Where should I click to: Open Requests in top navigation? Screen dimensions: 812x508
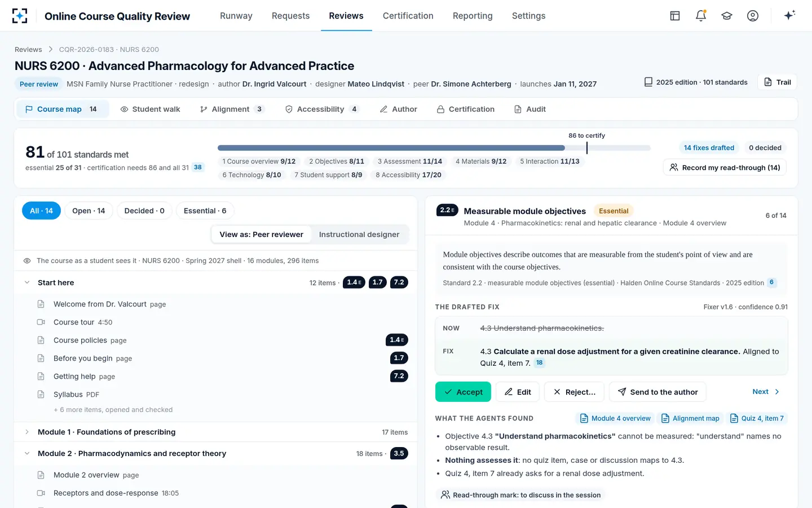point(290,16)
